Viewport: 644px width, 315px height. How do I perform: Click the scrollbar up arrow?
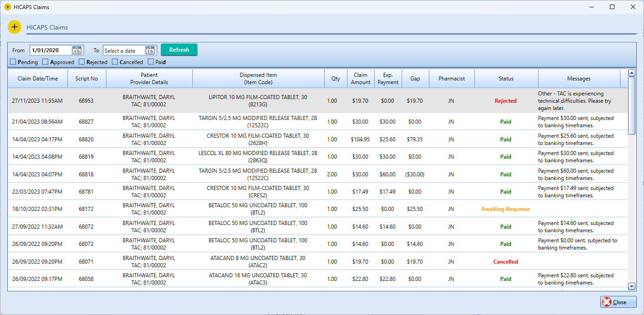coord(632,72)
